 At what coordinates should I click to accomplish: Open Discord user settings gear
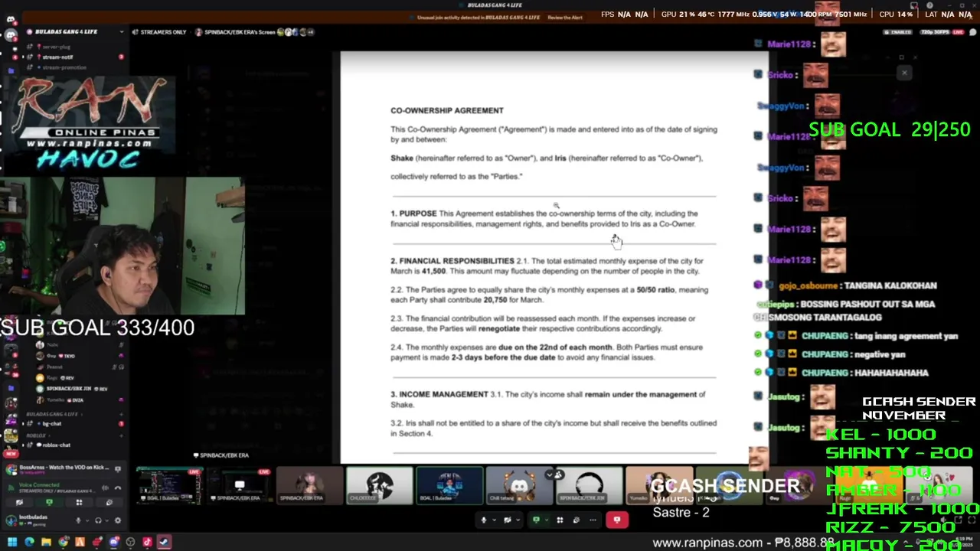click(x=117, y=520)
